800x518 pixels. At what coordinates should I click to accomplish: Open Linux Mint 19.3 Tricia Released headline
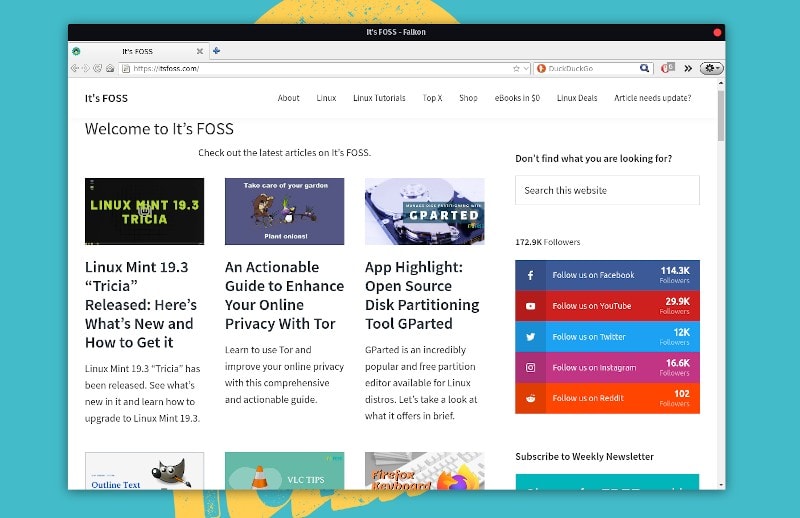point(141,305)
